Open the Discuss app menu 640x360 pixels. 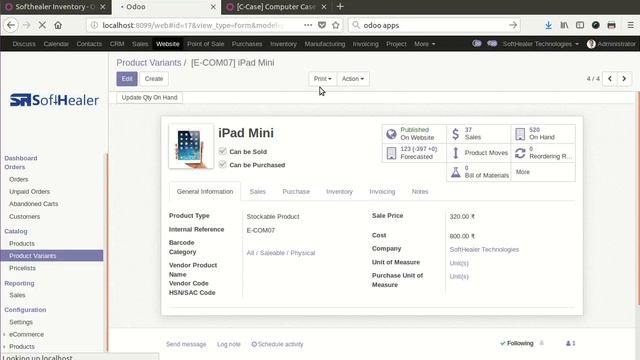coord(24,44)
